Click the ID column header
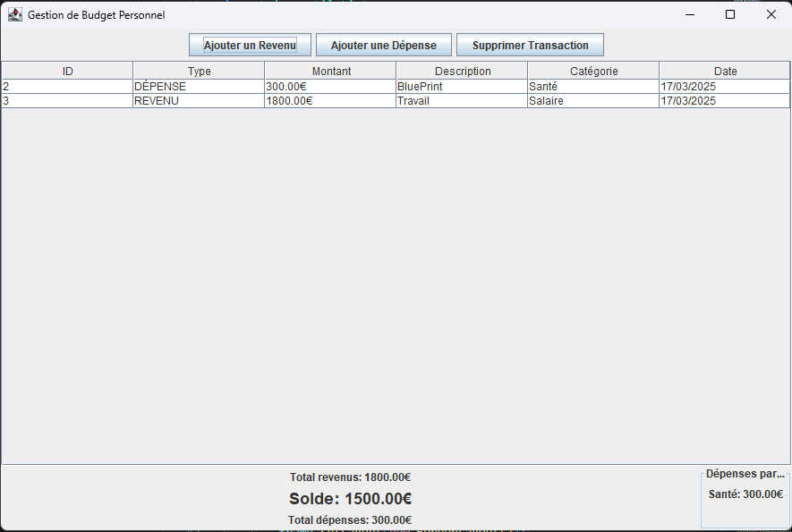 click(66, 71)
